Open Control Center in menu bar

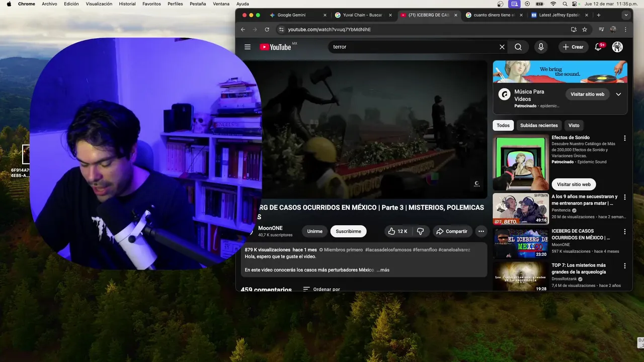tap(576, 4)
